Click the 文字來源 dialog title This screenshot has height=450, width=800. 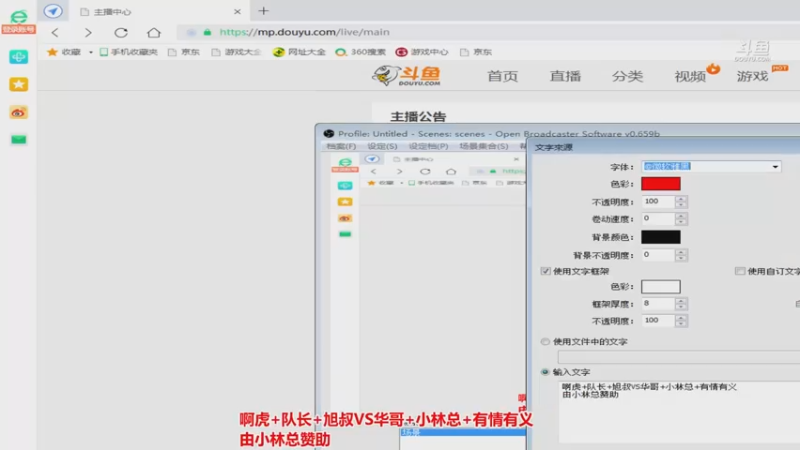[x=554, y=147]
